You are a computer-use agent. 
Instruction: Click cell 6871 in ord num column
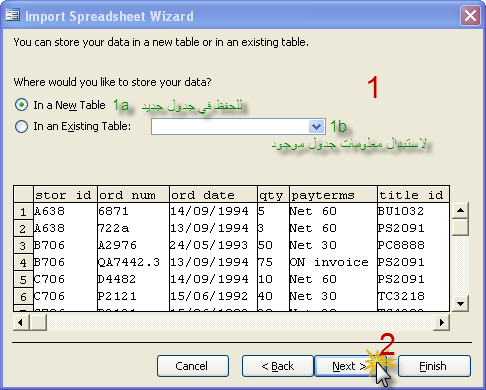coord(133,211)
